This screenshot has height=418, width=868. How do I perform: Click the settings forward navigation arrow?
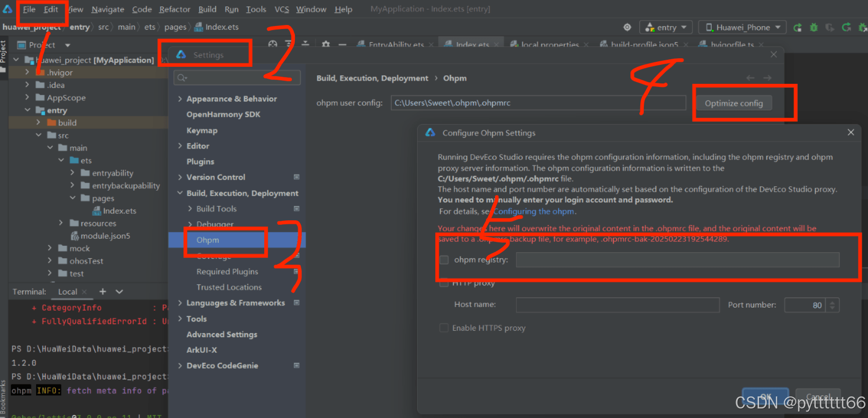[767, 78]
